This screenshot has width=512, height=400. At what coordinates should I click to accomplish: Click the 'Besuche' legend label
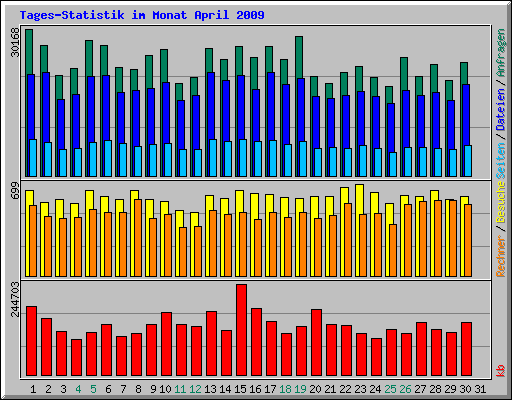pos(501,202)
